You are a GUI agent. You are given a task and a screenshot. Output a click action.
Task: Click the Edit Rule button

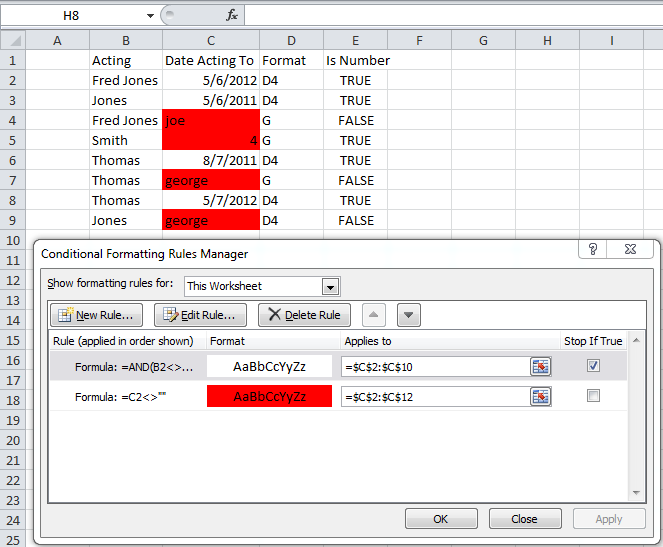[200, 315]
